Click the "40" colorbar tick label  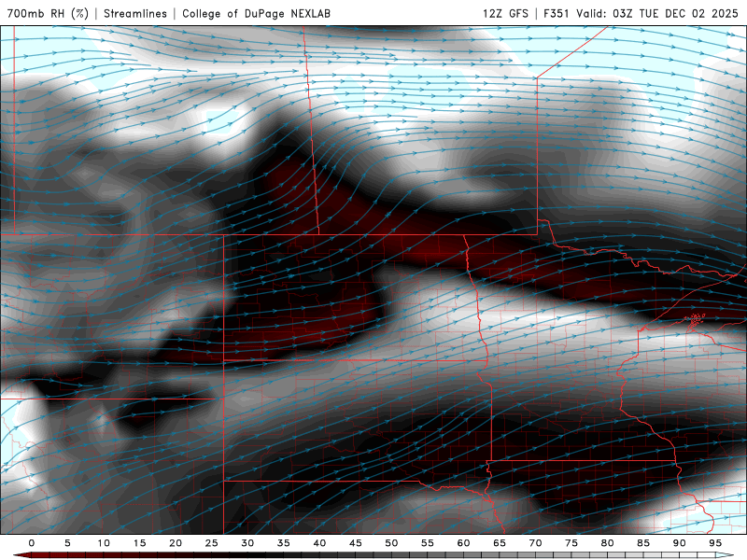(319, 543)
